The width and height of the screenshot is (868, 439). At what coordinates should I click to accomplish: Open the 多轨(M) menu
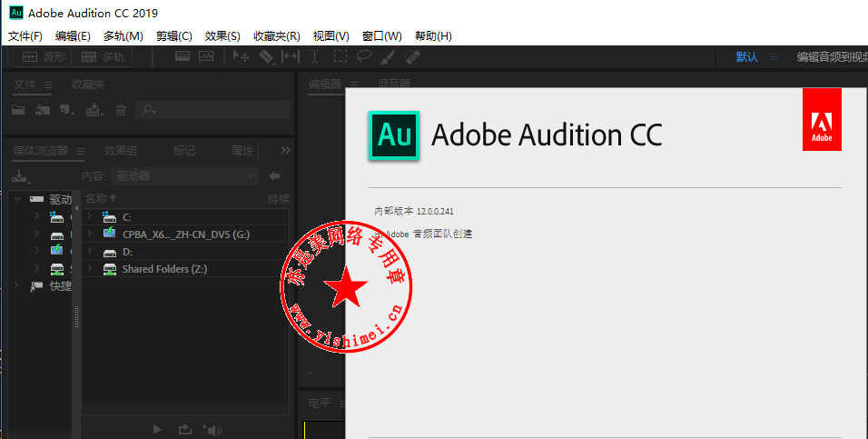[123, 36]
